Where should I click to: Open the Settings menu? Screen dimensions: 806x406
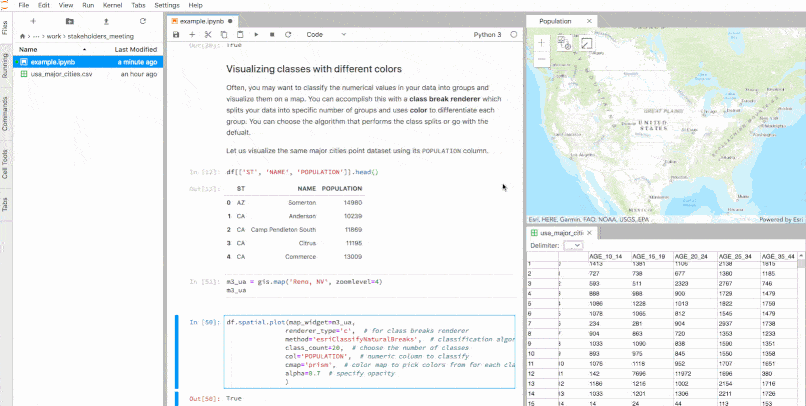(167, 5)
